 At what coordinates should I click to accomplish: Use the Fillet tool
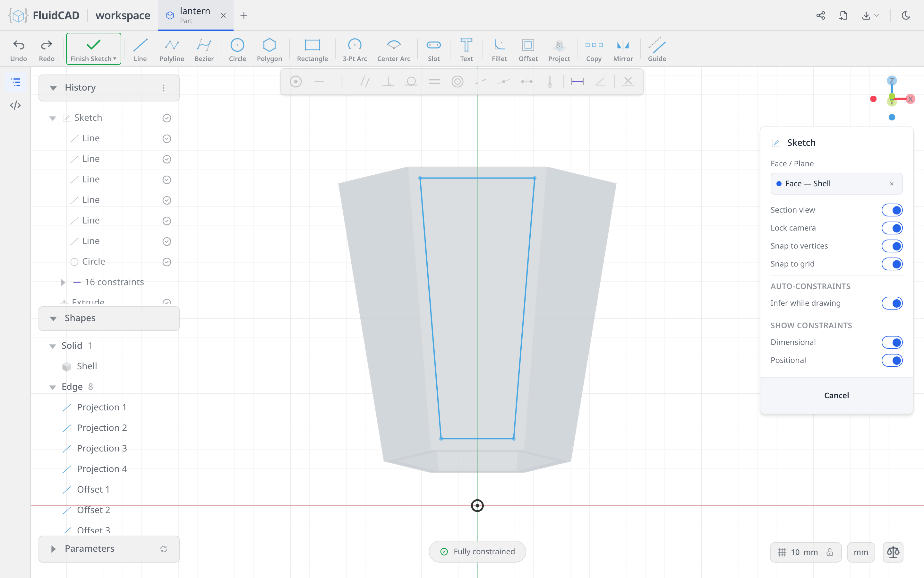(x=499, y=50)
